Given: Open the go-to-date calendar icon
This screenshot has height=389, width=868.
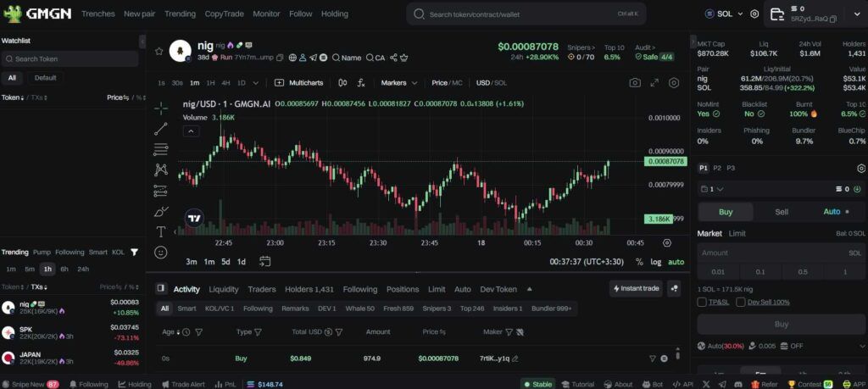Looking at the screenshot, I should tap(264, 262).
